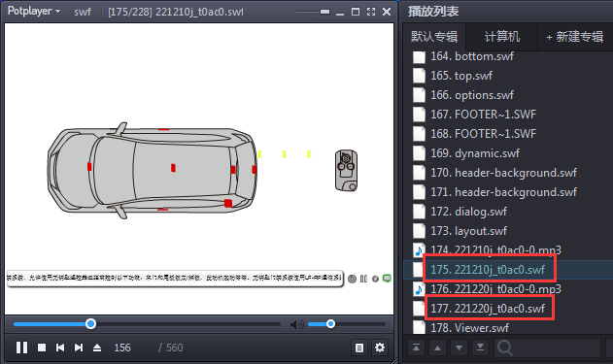Move playlist item to bottom button
The image size is (613, 364).
coord(480,347)
